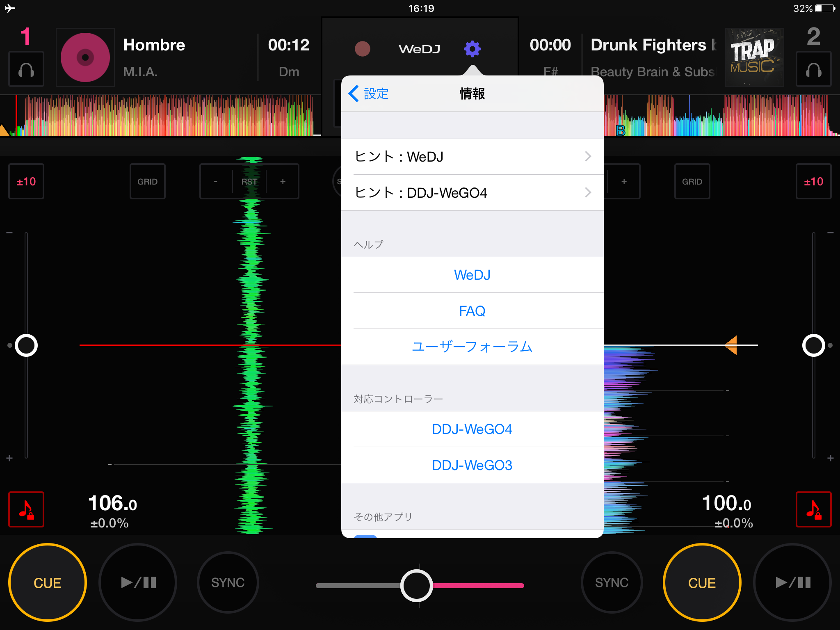The width and height of the screenshot is (840, 630).
Task: Open deck 1 GRID adjust
Action: coord(148,181)
